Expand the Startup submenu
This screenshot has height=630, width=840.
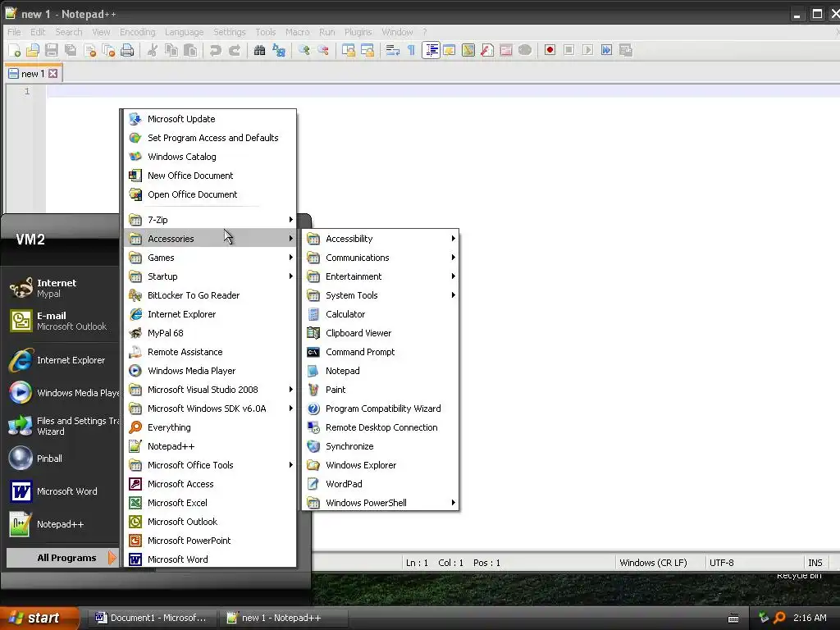point(210,276)
